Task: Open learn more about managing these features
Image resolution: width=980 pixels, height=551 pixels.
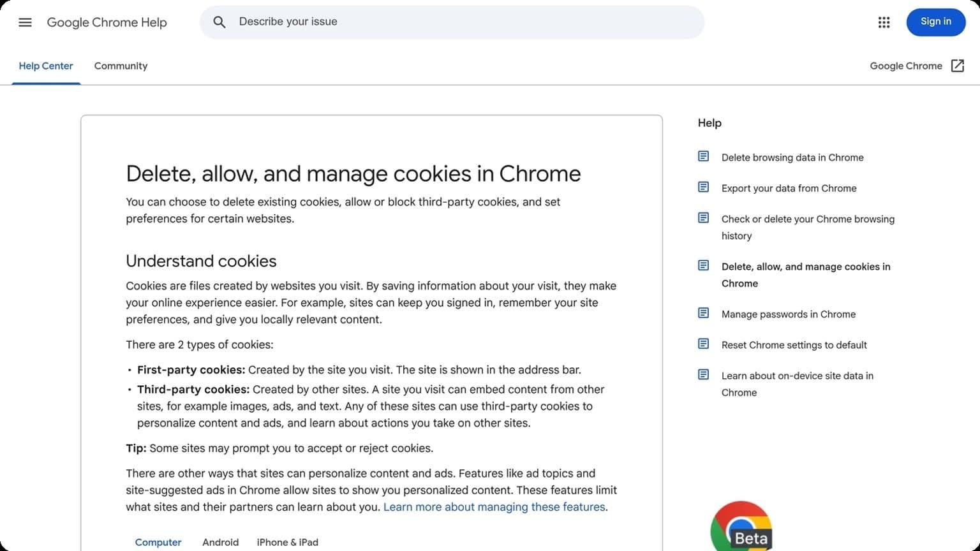Action: click(x=494, y=506)
